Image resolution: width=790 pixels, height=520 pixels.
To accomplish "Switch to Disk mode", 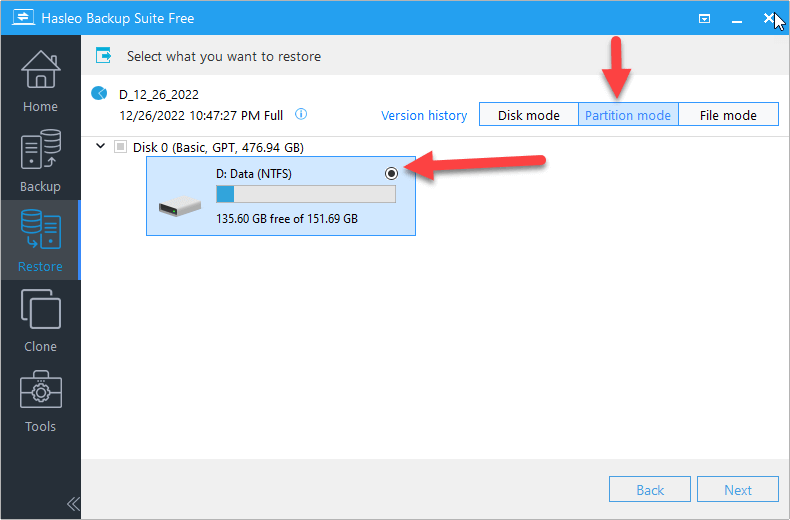I will pyautogui.click(x=528, y=115).
